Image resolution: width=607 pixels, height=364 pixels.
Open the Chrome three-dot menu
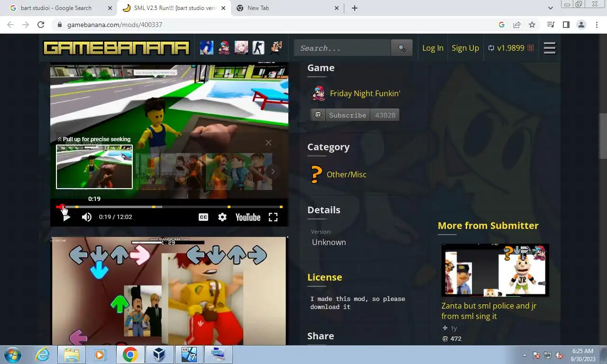[x=597, y=25]
